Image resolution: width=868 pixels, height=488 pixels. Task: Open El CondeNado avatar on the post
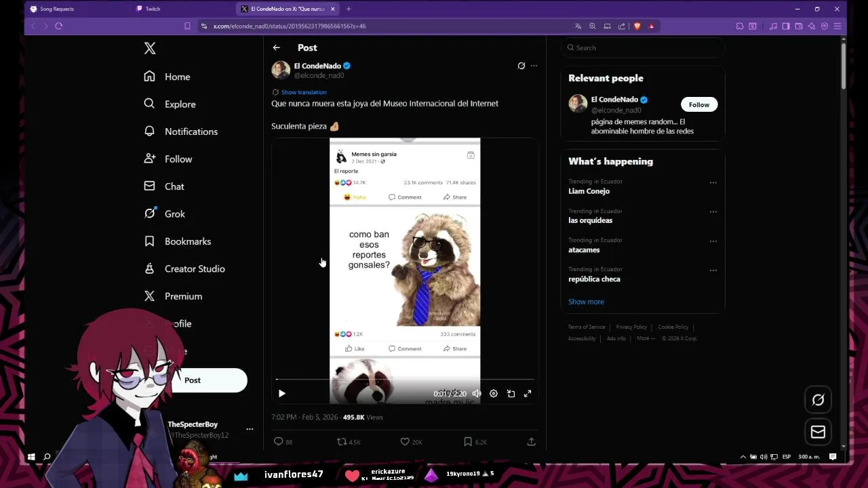(281, 70)
